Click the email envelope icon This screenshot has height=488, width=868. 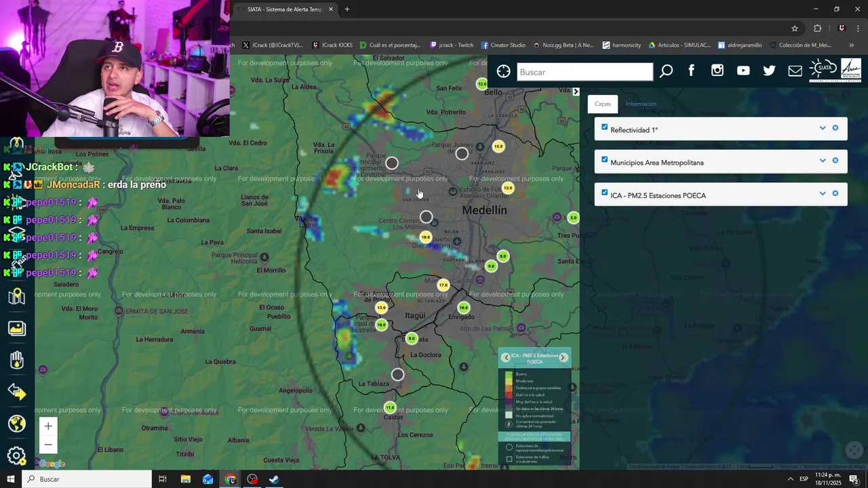(795, 71)
